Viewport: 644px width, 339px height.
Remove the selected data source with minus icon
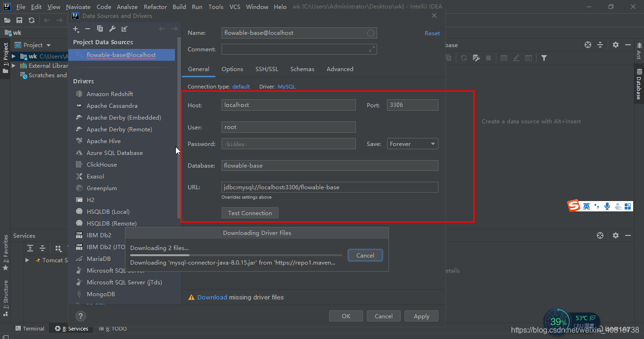pyautogui.click(x=88, y=29)
